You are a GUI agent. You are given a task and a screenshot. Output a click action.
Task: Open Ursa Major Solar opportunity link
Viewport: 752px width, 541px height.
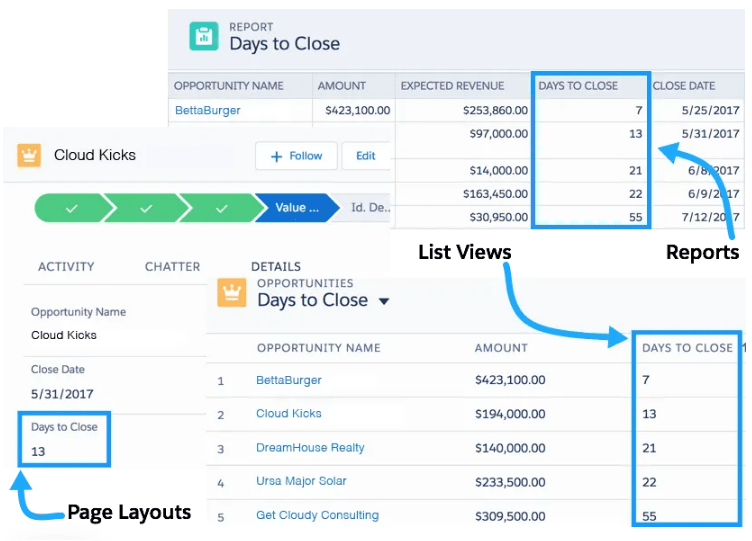point(301,481)
